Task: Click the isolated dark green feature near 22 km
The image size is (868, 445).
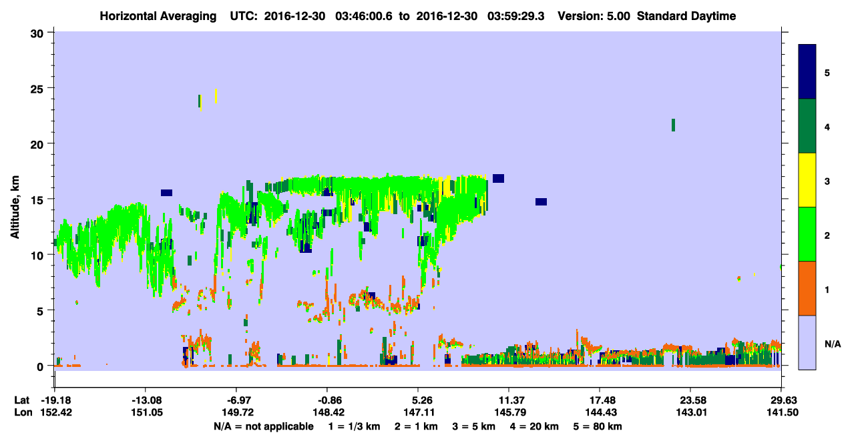Action: pyautogui.click(x=673, y=125)
